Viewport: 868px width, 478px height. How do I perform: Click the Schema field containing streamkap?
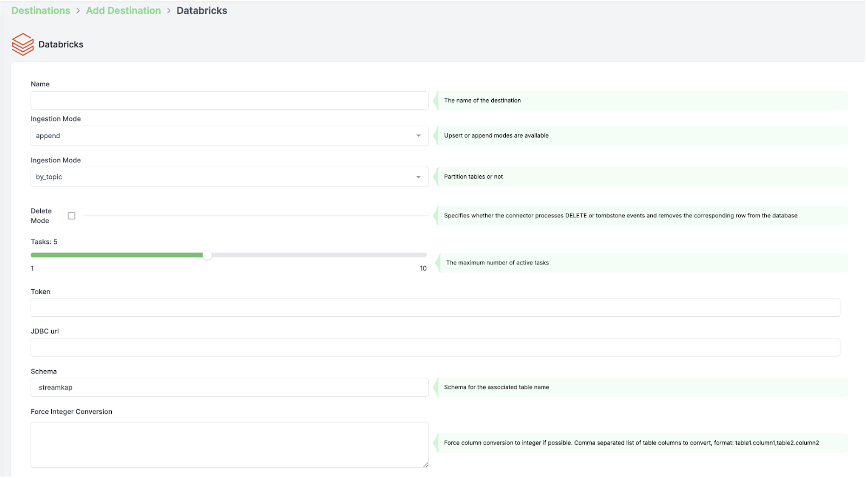tap(229, 388)
